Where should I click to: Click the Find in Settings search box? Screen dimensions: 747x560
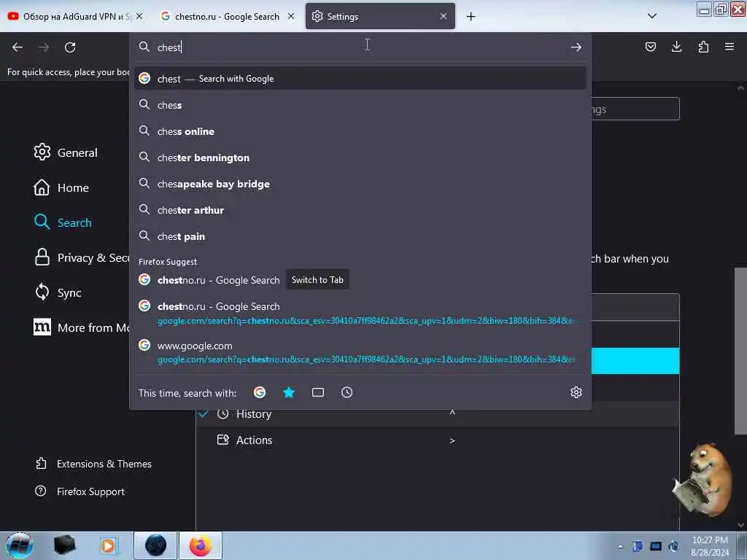click(x=635, y=109)
